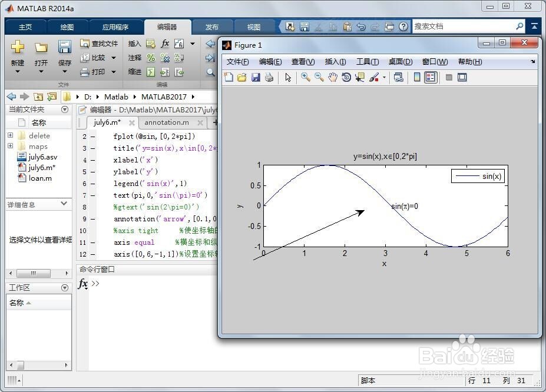Expand the maps folder tree node
This screenshot has width=546, height=392.
click(x=11, y=146)
